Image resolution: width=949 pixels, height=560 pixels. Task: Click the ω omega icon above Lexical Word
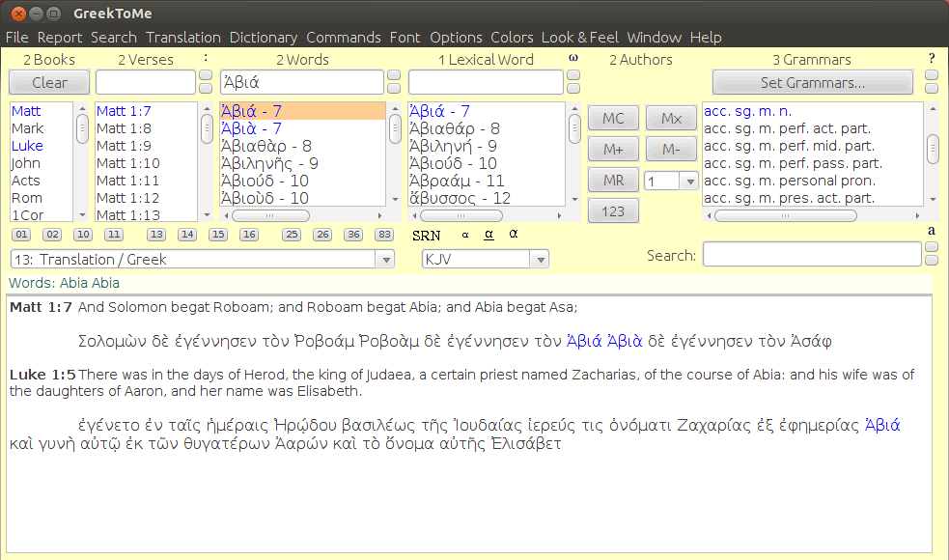coord(573,58)
